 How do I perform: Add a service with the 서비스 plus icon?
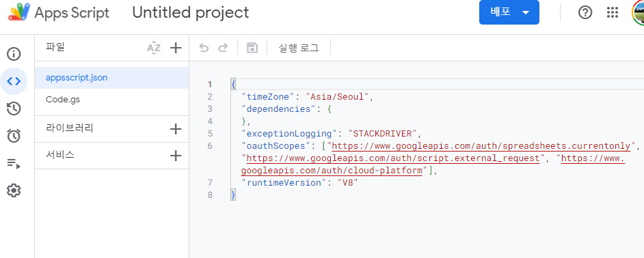tap(176, 156)
